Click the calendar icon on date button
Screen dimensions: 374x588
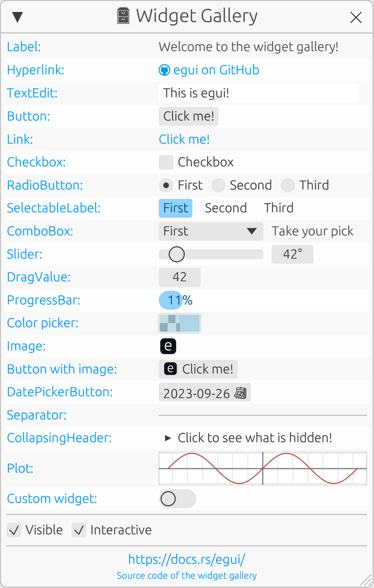240,393
